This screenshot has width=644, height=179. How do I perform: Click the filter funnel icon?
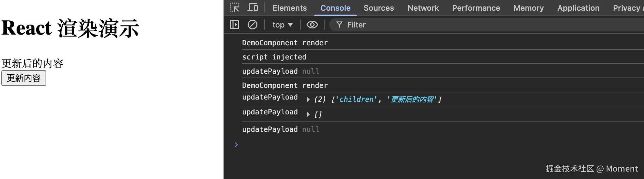tap(339, 25)
